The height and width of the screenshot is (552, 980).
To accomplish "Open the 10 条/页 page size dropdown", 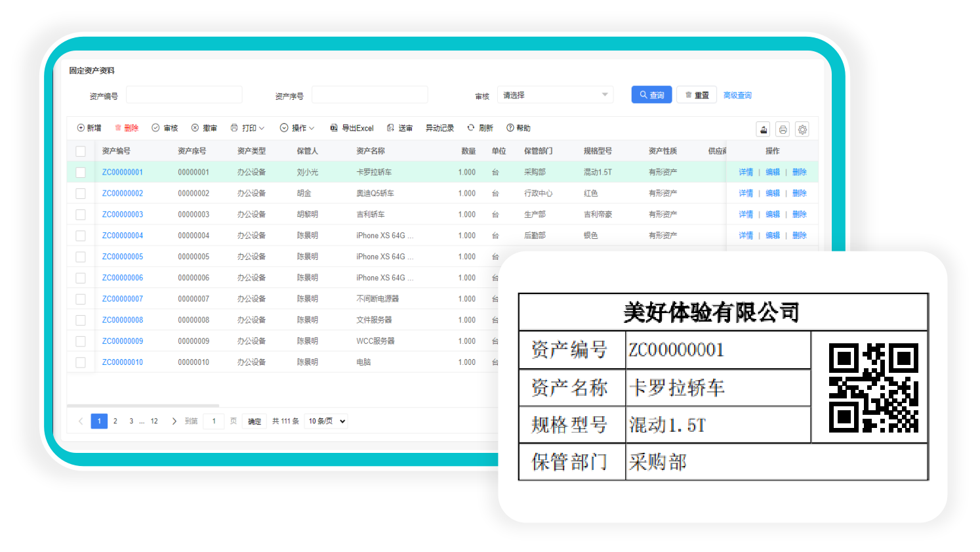I will click(x=327, y=421).
